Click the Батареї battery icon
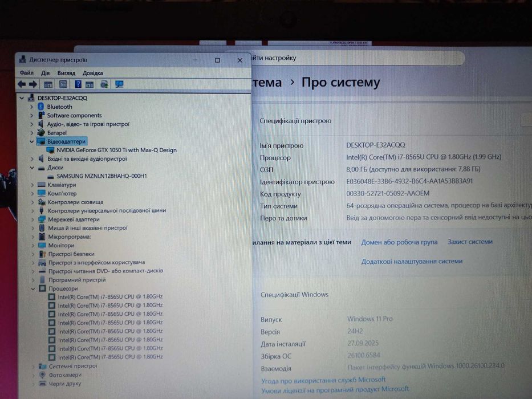This screenshot has height=399, width=532. point(41,133)
